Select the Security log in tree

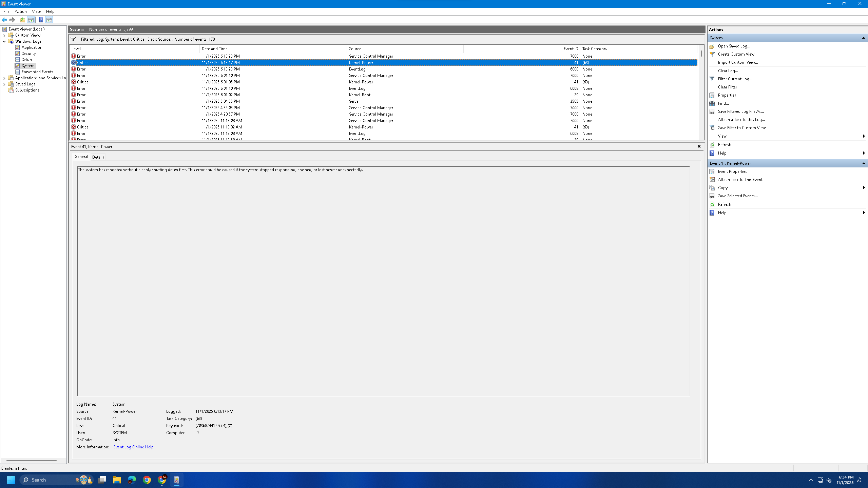click(x=28, y=54)
